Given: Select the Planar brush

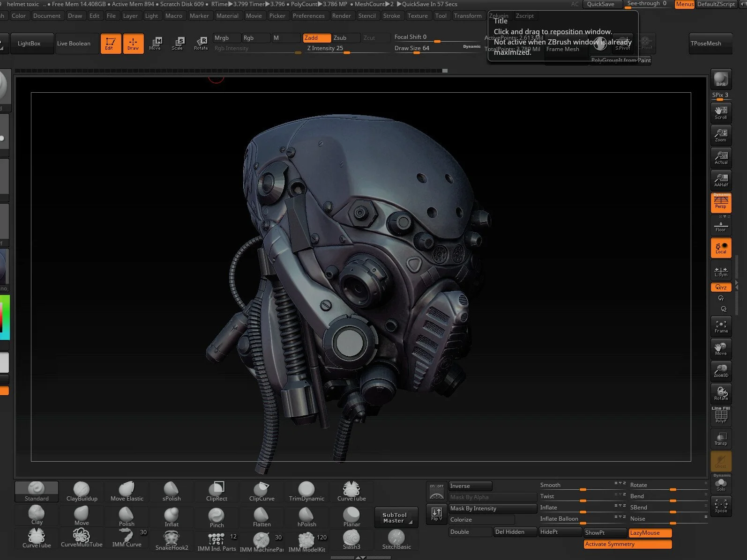Looking at the screenshot, I should [x=351, y=517].
